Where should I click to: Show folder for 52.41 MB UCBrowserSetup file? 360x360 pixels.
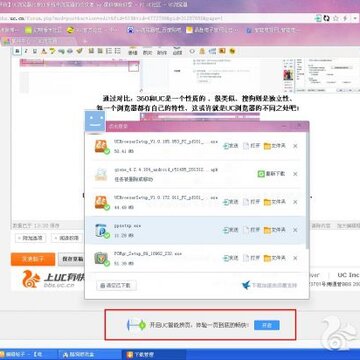275,146
